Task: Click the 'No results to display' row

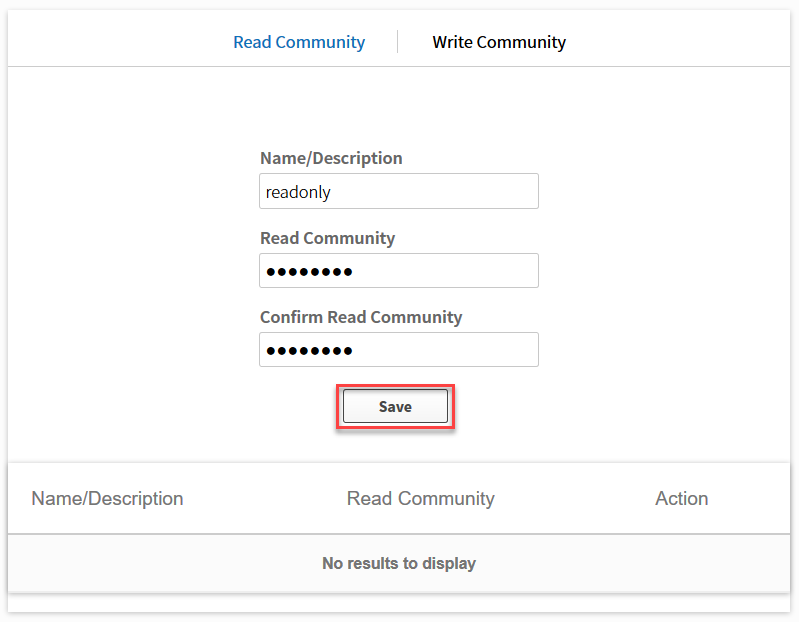Action: point(399,563)
